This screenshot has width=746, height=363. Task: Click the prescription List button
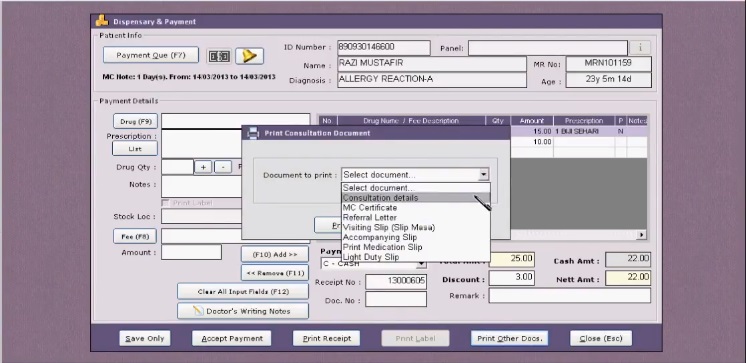pos(135,149)
